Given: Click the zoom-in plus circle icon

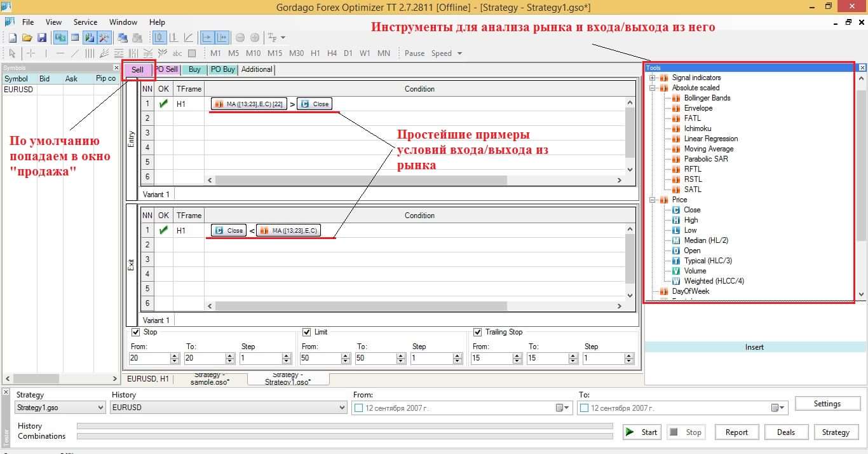Looking at the screenshot, I should [255, 38].
